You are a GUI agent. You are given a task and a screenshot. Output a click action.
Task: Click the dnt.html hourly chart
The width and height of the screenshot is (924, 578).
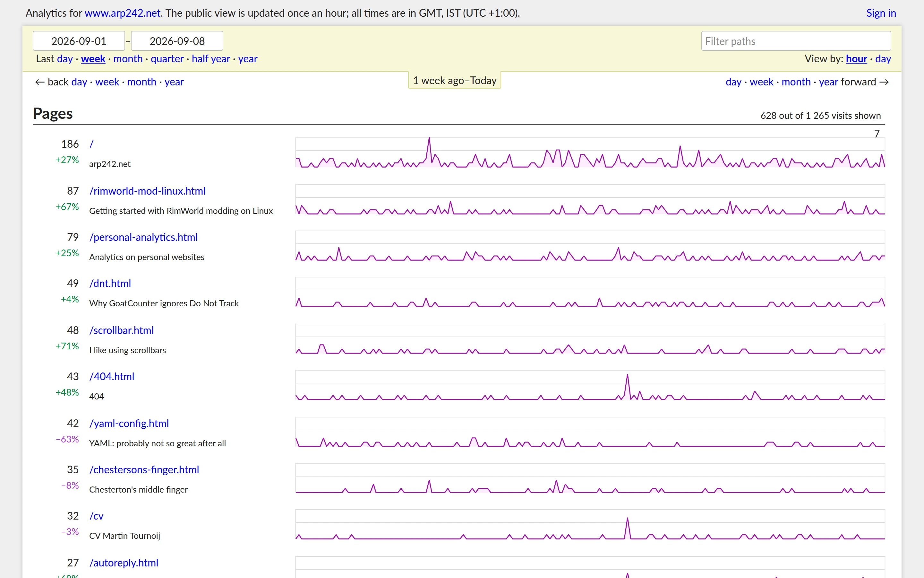click(590, 292)
